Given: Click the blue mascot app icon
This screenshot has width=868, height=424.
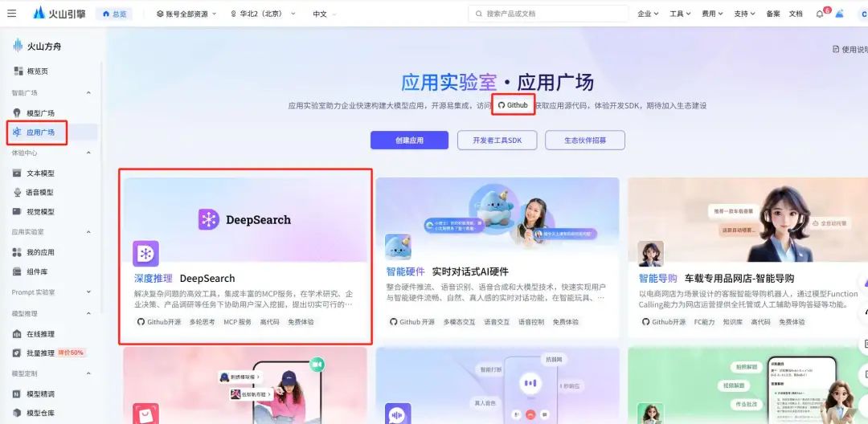Looking at the screenshot, I should (398, 247).
